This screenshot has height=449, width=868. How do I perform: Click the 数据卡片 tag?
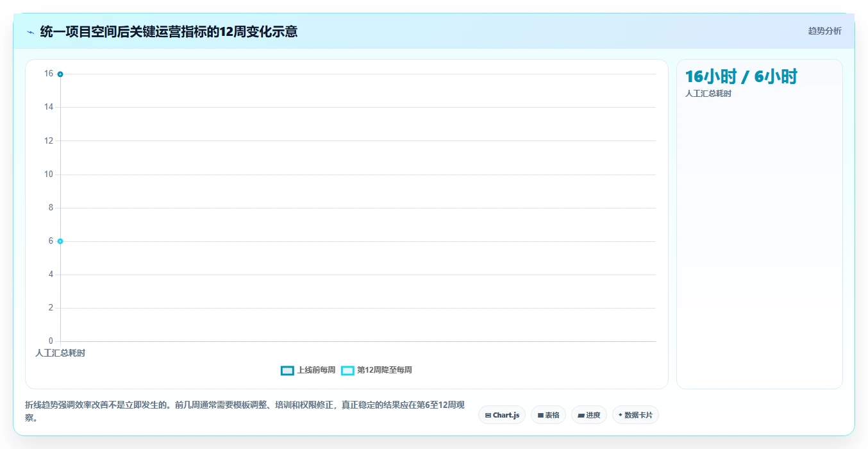[x=635, y=415]
